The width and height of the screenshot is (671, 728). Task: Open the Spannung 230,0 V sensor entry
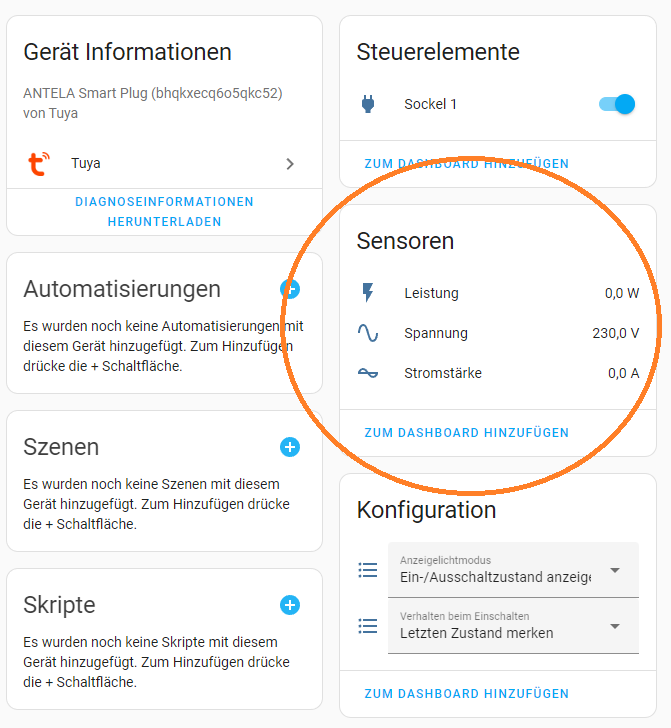[498, 333]
